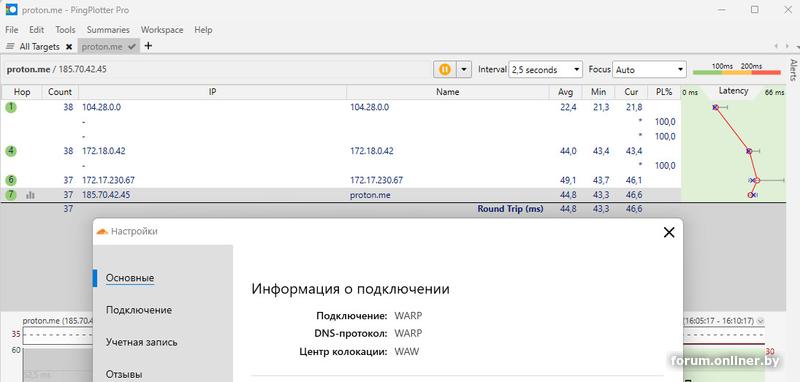Image resolution: width=800 pixels, height=382 pixels.
Task: Click IP cell 104.28.0.0
Action: pyautogui.click(x=102, y=107)
